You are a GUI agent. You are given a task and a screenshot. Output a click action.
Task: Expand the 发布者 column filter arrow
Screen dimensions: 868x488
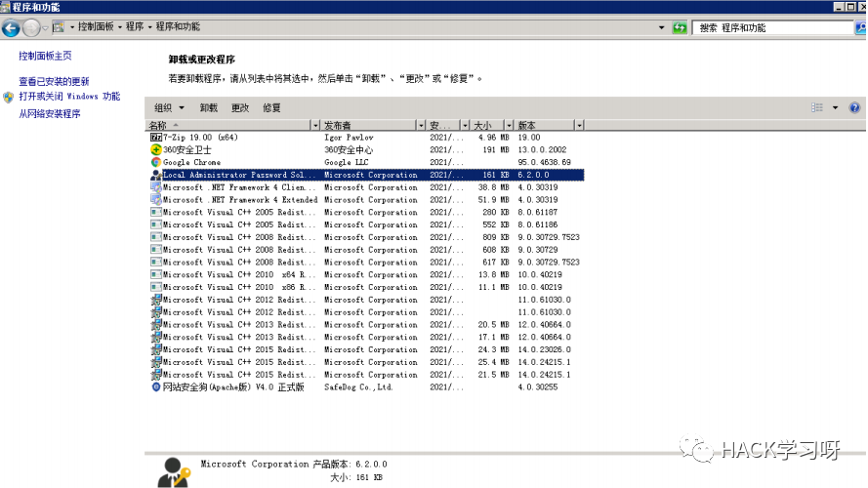pos(421,125)
